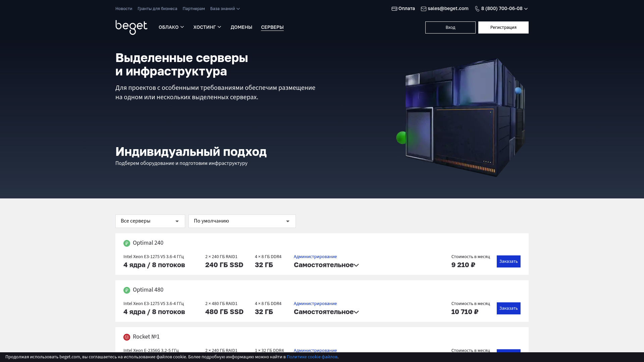Open the ОБЛАКО menu
This screenshot has height=362, width=644.
171,27
